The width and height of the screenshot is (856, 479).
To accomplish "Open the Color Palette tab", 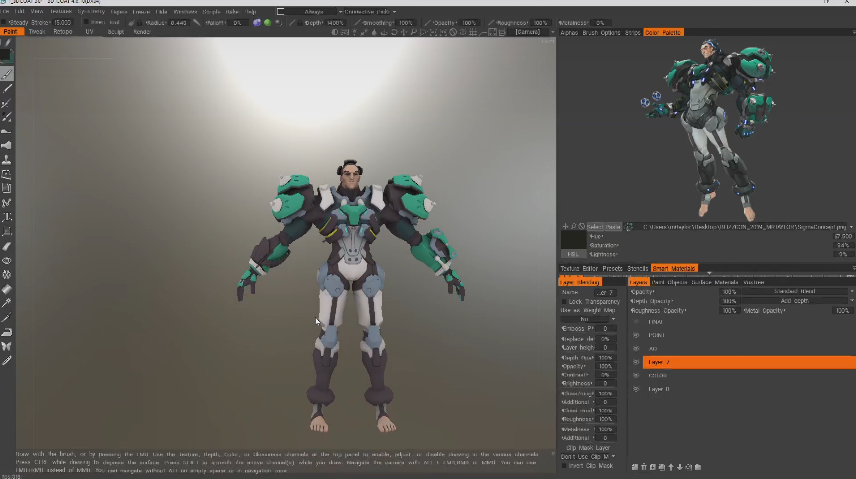I will click(x=663, y=33).
